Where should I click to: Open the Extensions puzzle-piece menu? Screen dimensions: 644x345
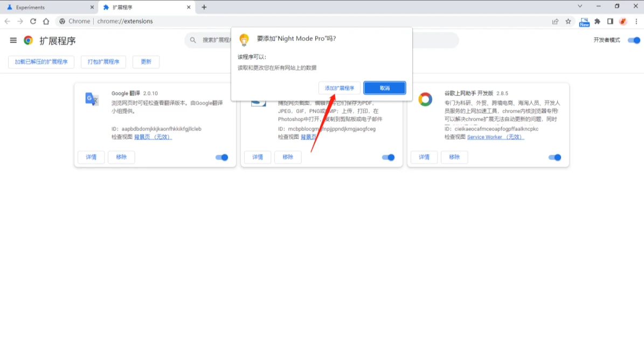click(598, 22)
